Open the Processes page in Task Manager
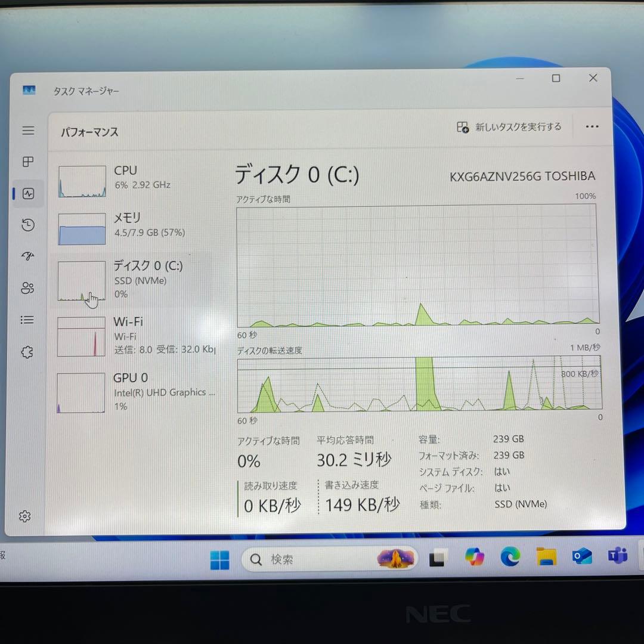 point(27,162)
